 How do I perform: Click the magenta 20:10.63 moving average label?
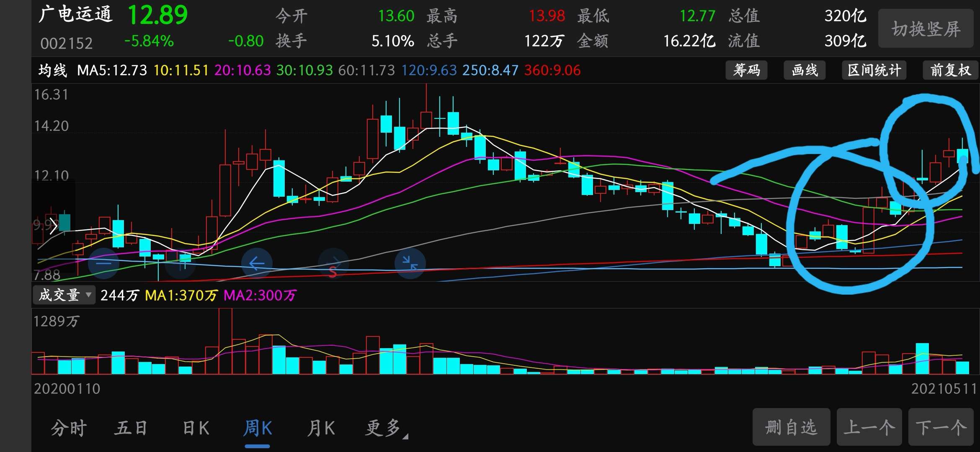[x=242, y=70]
